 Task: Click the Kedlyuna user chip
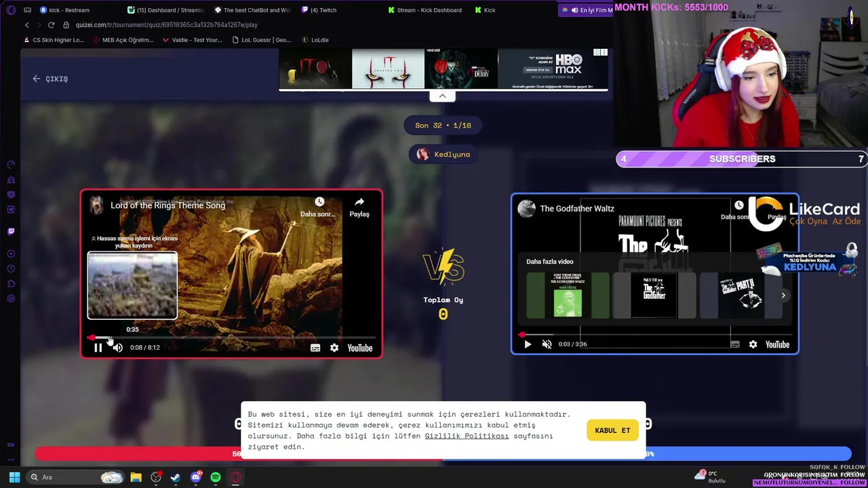[443, 155]
